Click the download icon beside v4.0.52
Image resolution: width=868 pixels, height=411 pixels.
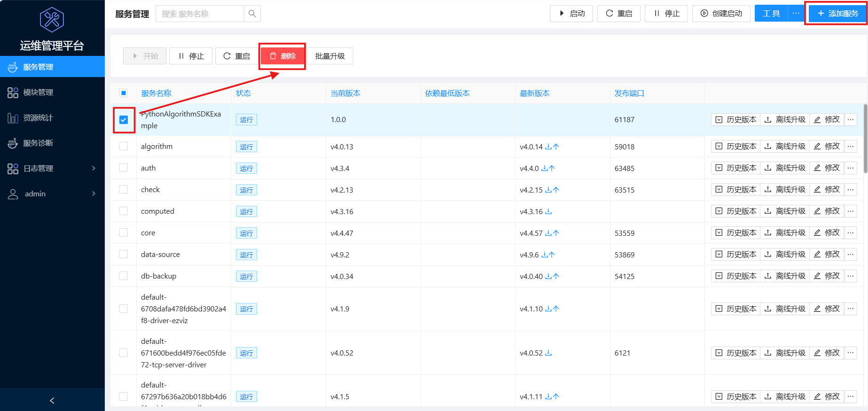tap(548, 353)
